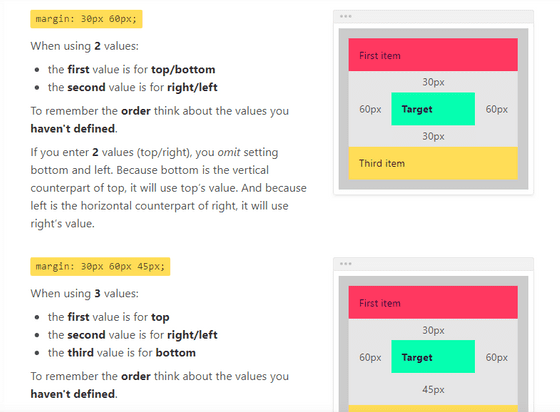Click the three-dots icon on first preview window
Image resolution: width=560 pixels, height=412 pixels.
(x=345, y=16)
